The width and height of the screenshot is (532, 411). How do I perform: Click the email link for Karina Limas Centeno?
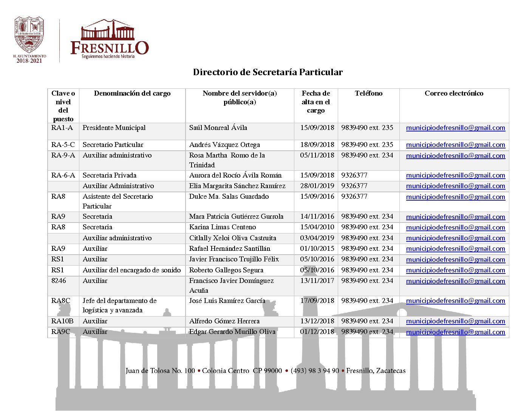pyautogui.click(x=455, y=227)
